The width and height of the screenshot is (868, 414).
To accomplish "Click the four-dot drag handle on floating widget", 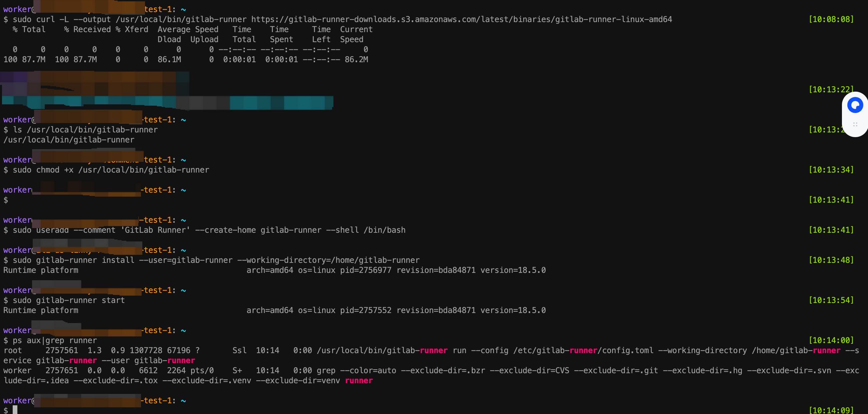I will [855, 124].
